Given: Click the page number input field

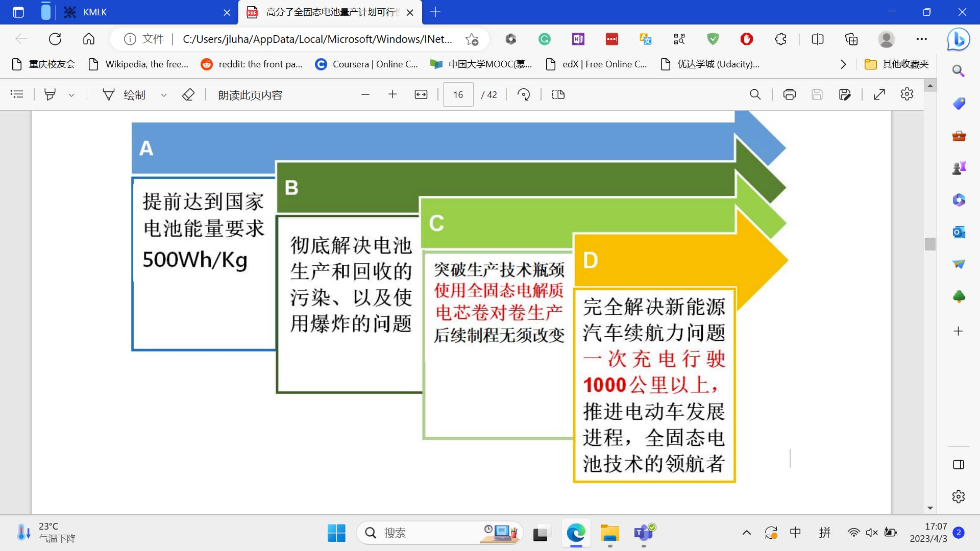Looking at the screenshot, I should tap(458, 94).
